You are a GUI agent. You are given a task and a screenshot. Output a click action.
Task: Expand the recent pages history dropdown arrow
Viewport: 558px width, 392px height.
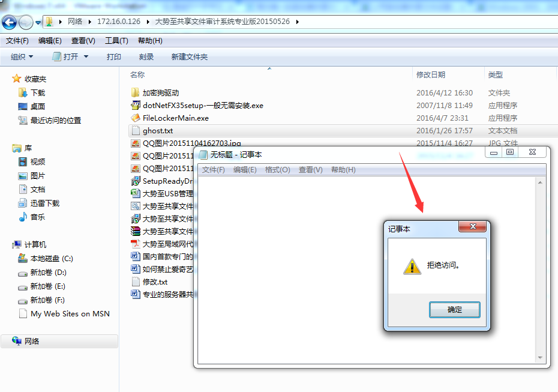(38, 22)
